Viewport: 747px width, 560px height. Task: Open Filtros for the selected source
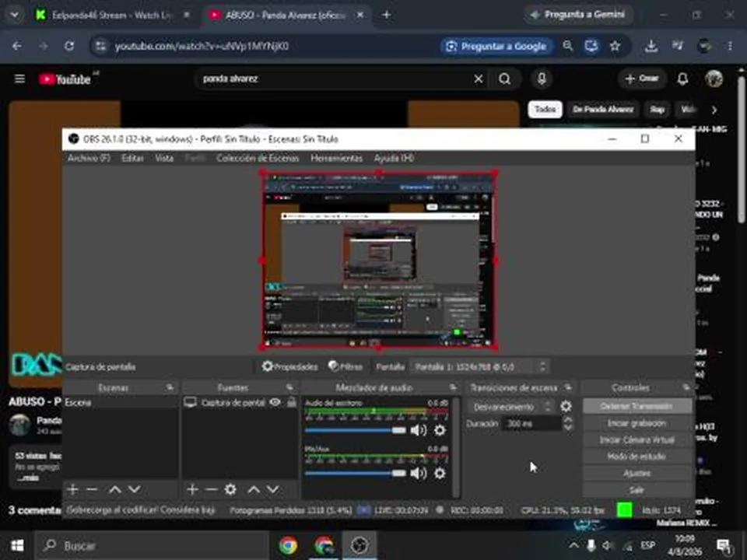pyautogui.click(x=345, y=366)
